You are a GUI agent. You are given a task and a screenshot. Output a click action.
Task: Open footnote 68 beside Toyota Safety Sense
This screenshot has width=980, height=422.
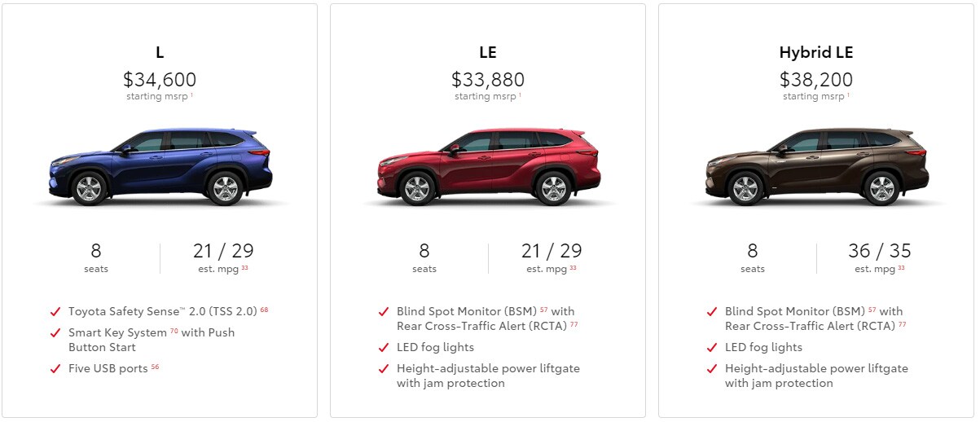264,310
